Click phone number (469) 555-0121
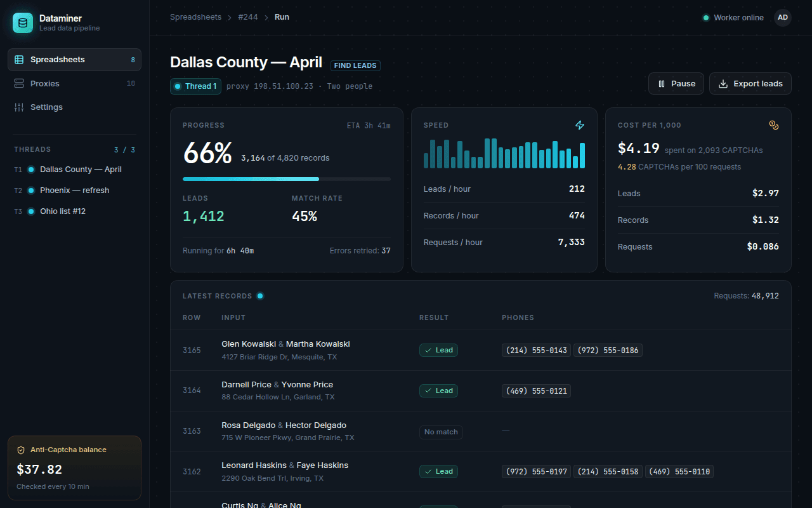This screenshot has height=508, width=812. (x=537, y=391)
